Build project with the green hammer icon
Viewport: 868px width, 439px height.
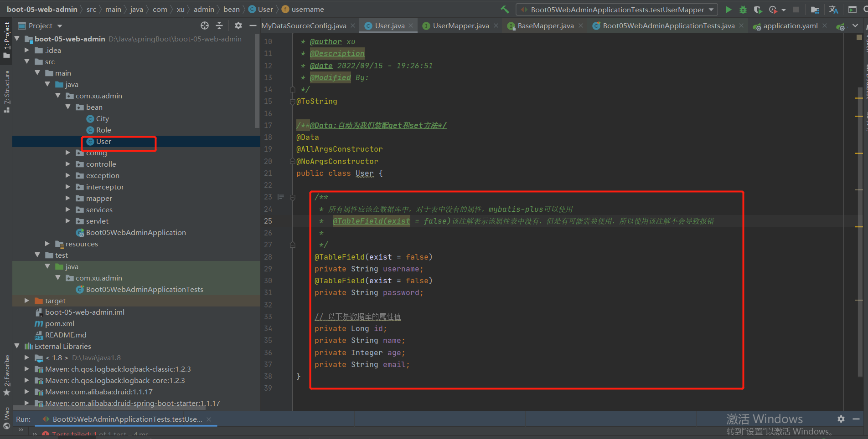[x=505, y=9]
